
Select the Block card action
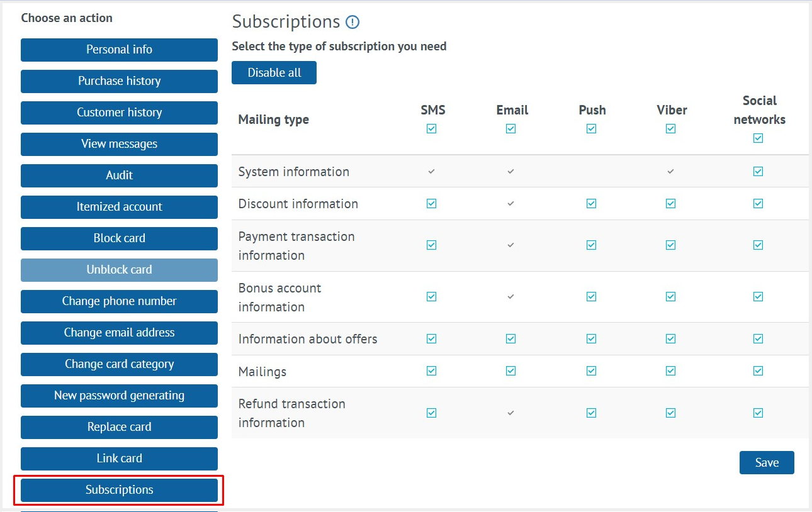coord(119,238)
